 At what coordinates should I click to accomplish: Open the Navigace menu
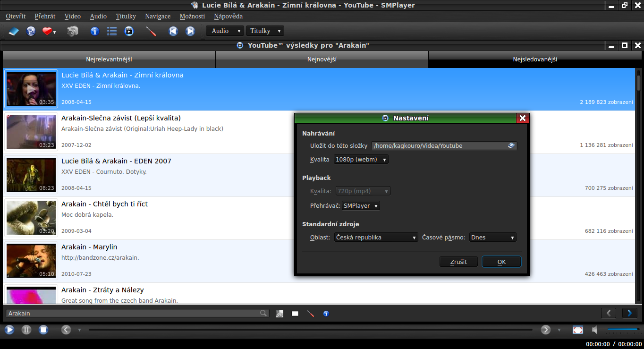[x=158, y=16]
